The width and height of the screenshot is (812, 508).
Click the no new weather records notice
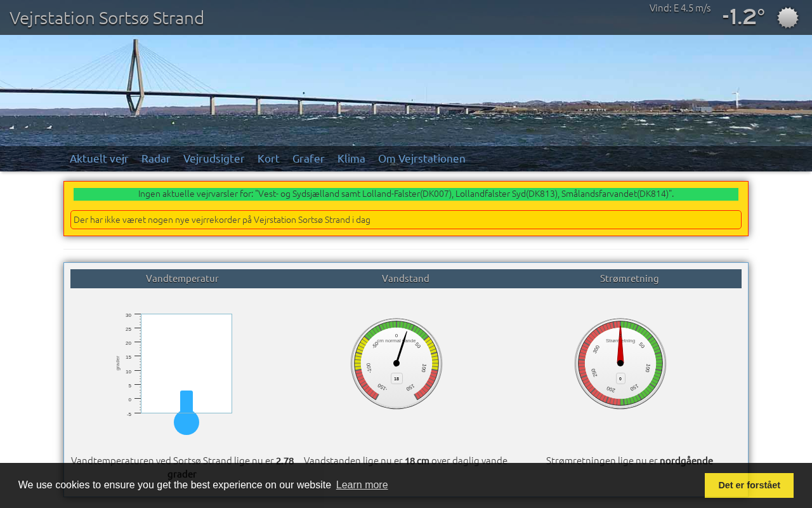click(406, 220)
